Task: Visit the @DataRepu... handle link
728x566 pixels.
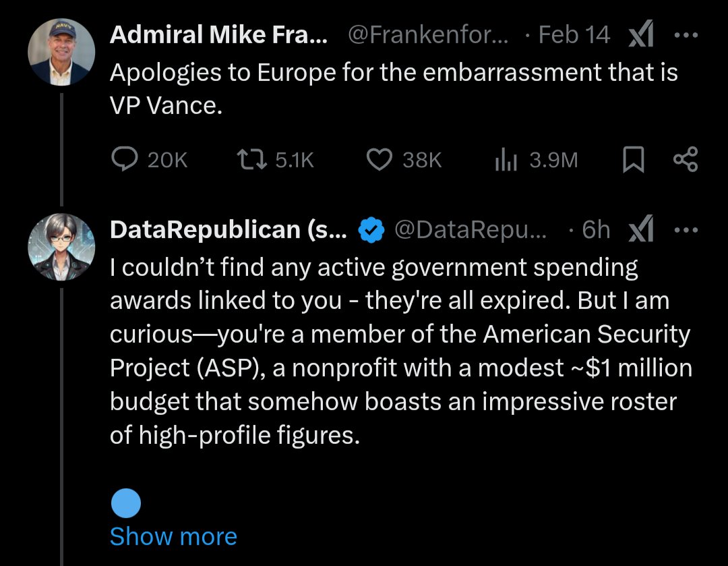Action: click(x=471, y=229)
